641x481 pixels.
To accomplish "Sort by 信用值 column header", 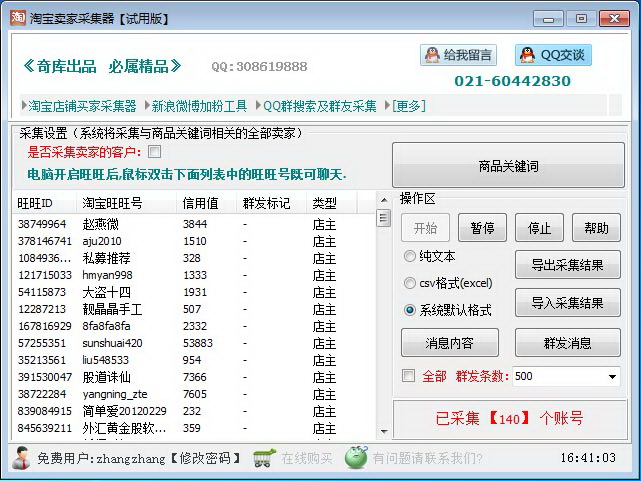I will tap(206, 203).
